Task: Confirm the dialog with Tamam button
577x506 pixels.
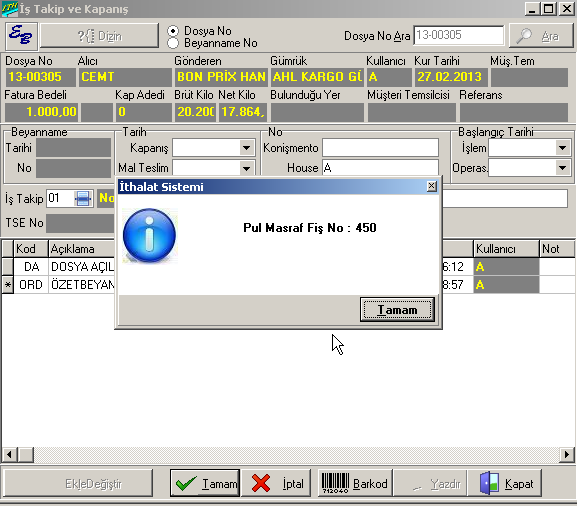Action: pyautogui.click(x=397, y=310)
